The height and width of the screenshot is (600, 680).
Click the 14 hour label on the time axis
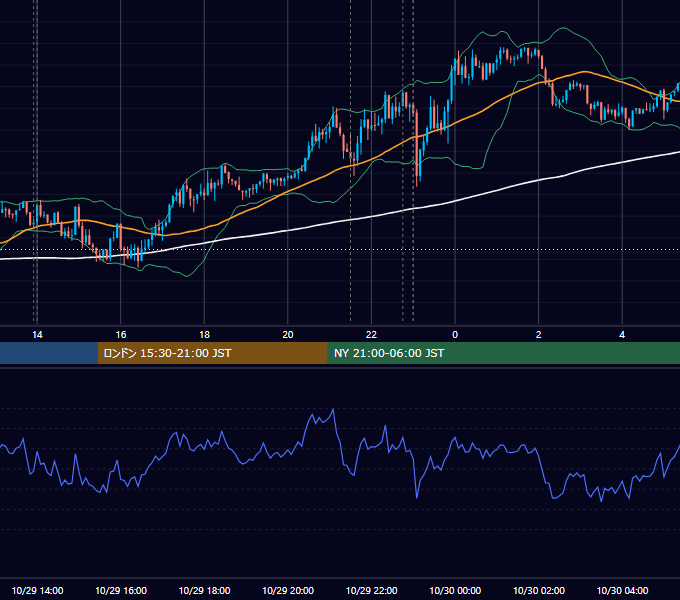pyautogui.click(x=37, y=335)
